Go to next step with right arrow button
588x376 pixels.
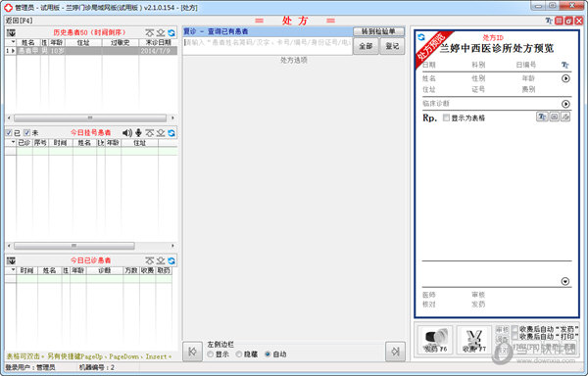tap(395, 352)
